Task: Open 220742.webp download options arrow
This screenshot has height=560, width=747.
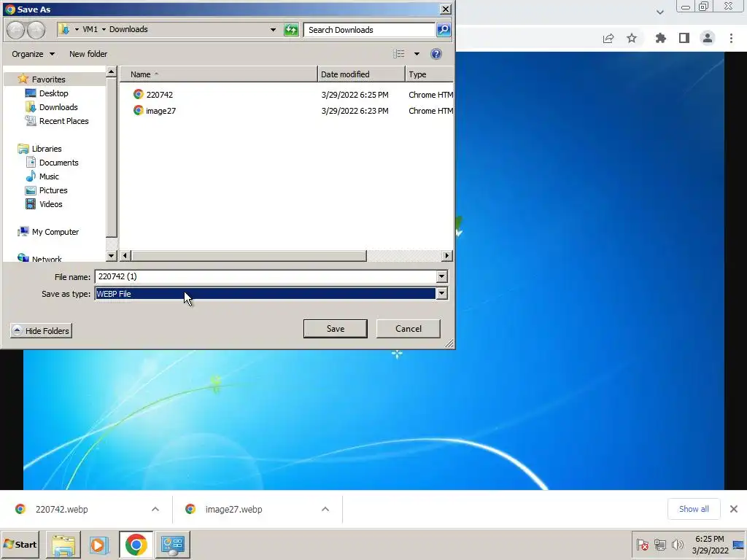Action: (155, 509)
